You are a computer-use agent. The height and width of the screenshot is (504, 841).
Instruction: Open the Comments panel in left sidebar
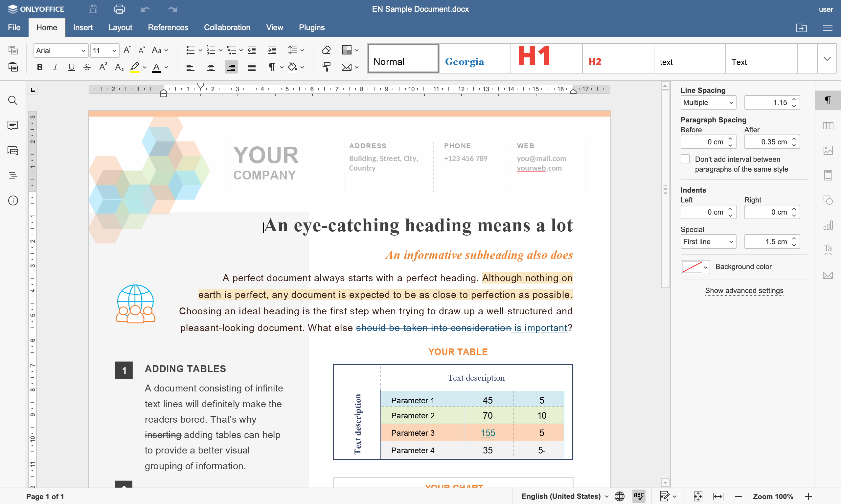[13, 125]
